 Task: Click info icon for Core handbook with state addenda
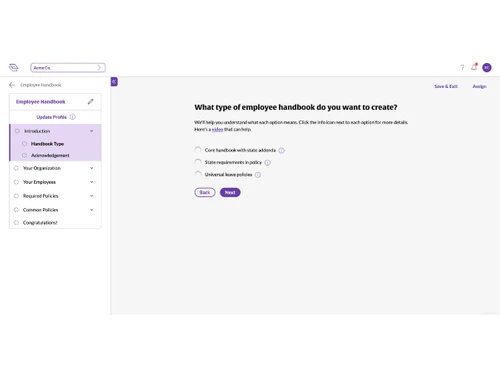tap(281, 150)
